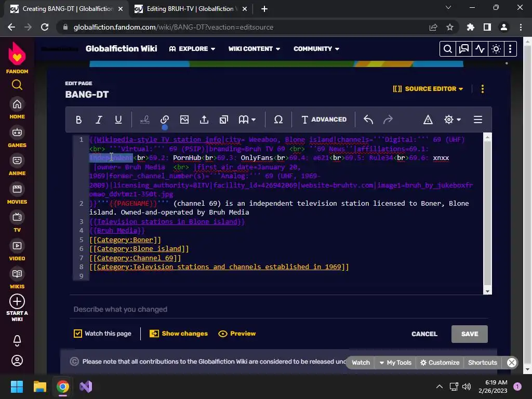This screenshot has width=532, height=399.
Task: Open Fandom sidebar search
Action: click(17, 85)
